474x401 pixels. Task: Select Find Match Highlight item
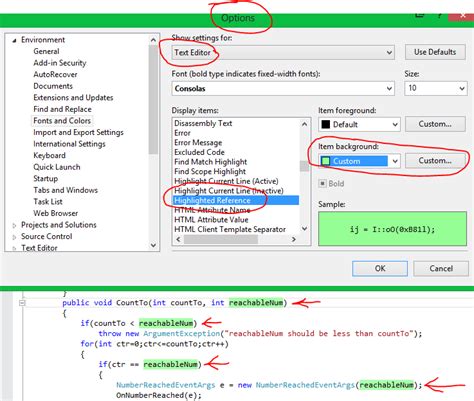(211, 162)
